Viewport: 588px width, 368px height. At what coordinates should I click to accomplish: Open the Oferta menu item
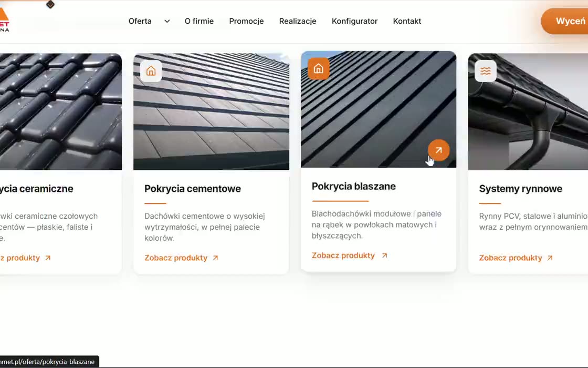(x=140, y=21)
